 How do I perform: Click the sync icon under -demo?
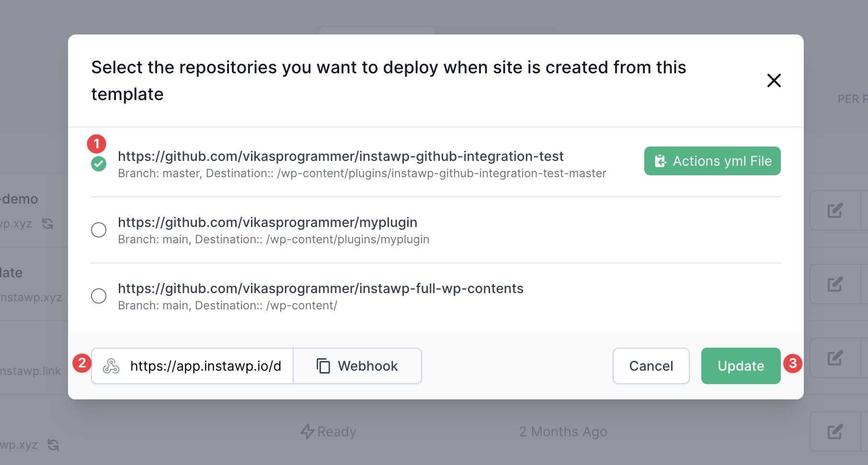(47, 224)
